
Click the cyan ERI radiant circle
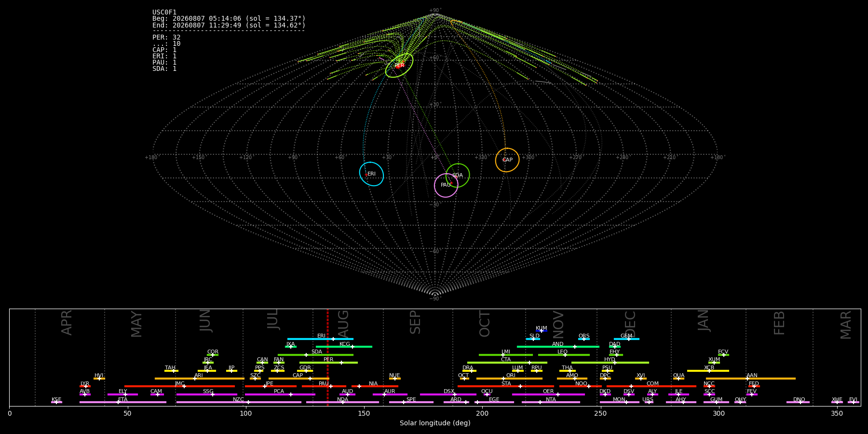pyautogui.click(x=371, y=174)
